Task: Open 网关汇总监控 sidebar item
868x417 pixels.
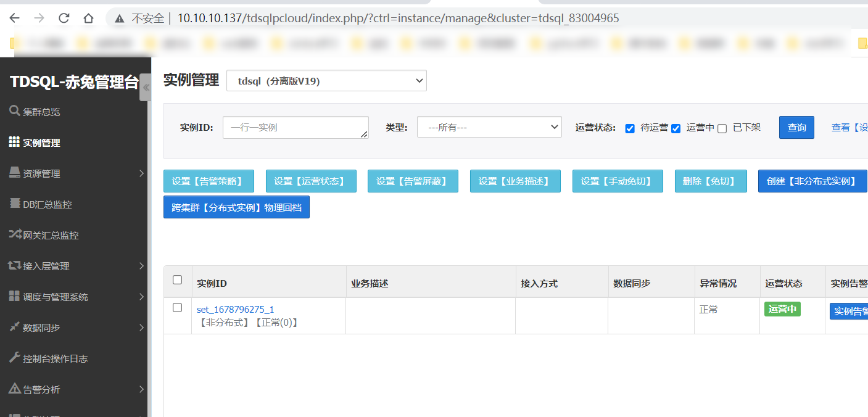Action: pos(51,235)
